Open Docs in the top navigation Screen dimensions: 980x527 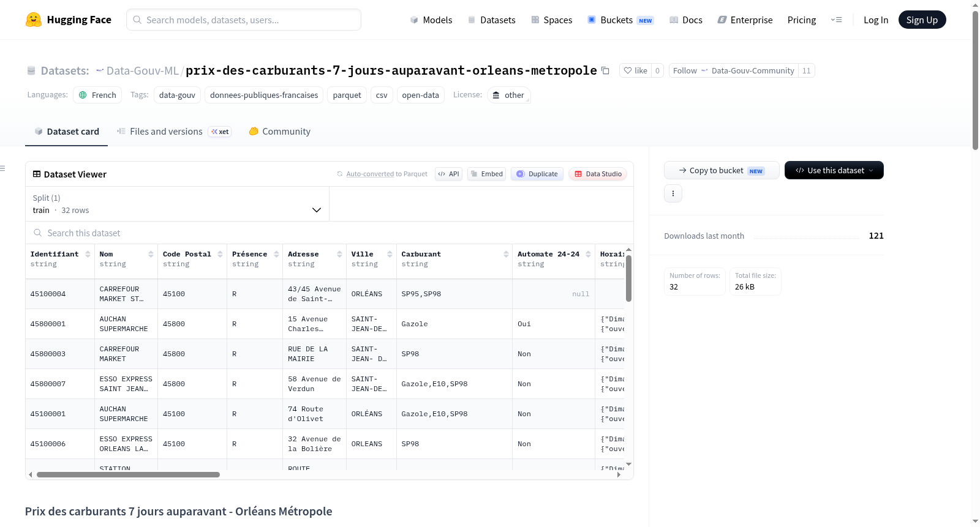(x=685, y=20)
